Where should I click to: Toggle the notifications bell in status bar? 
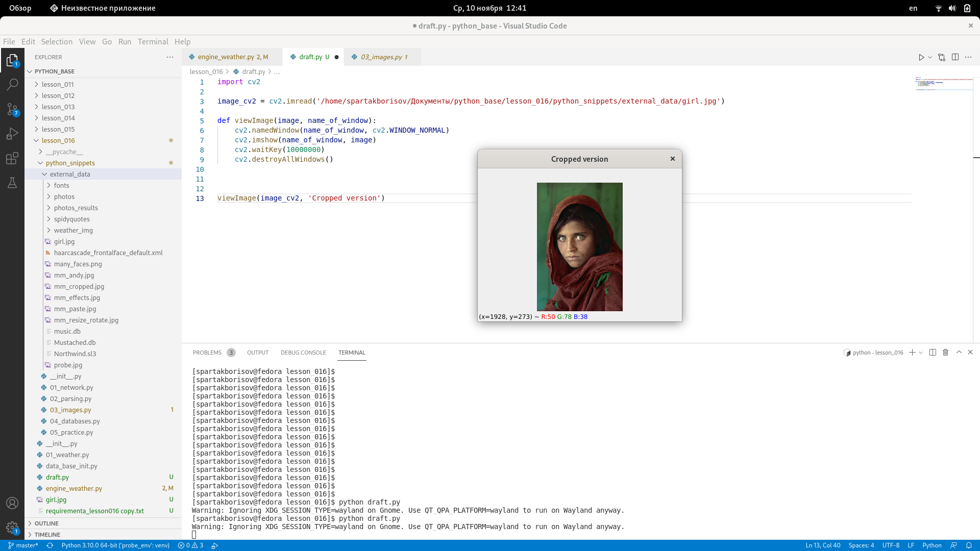pos(969,545)
